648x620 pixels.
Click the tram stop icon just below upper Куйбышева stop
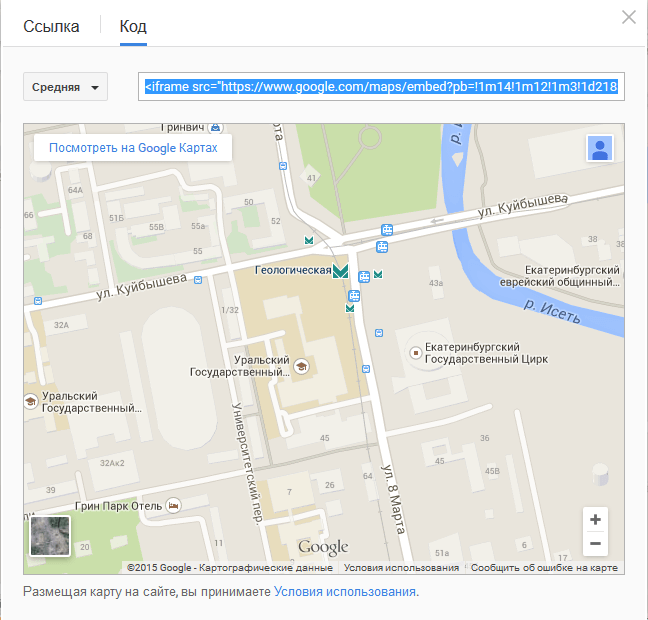(x=382, y=247)
